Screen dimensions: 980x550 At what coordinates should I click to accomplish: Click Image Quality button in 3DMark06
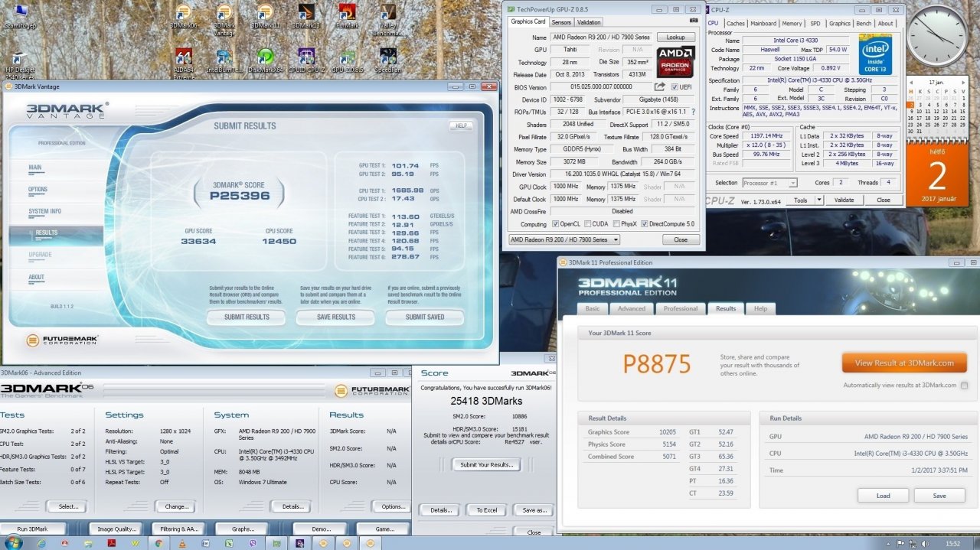coord(115,529)
